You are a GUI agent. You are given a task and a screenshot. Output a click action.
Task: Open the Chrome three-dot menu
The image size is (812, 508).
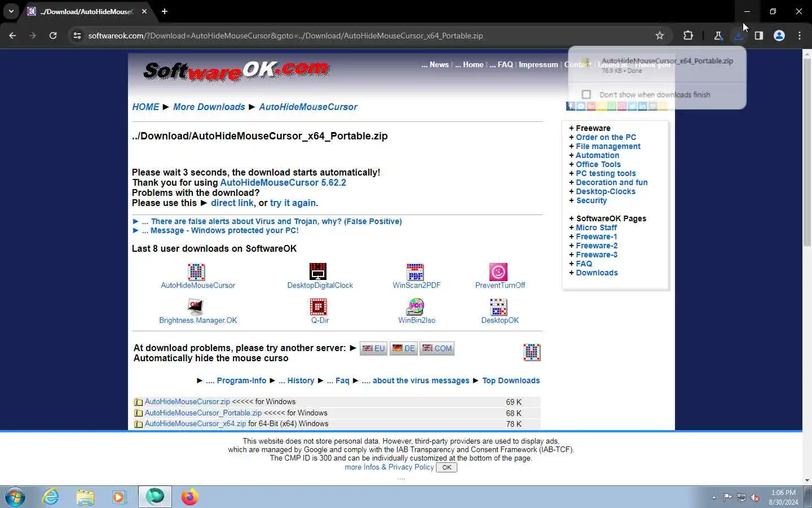[800, 36]
